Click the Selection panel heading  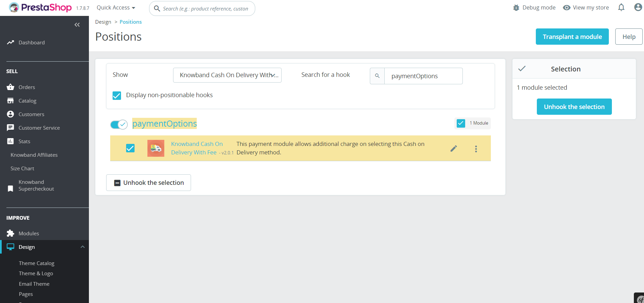click(x=566, y=69)
